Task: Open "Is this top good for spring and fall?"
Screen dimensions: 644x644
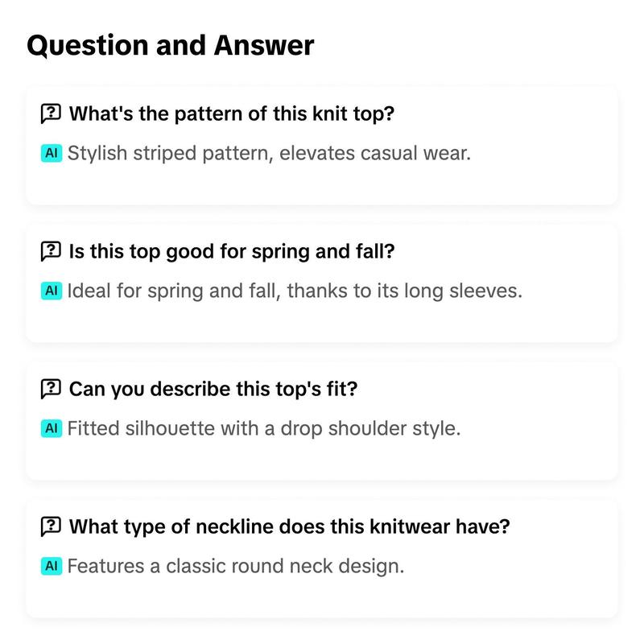Action: [232, 251]
